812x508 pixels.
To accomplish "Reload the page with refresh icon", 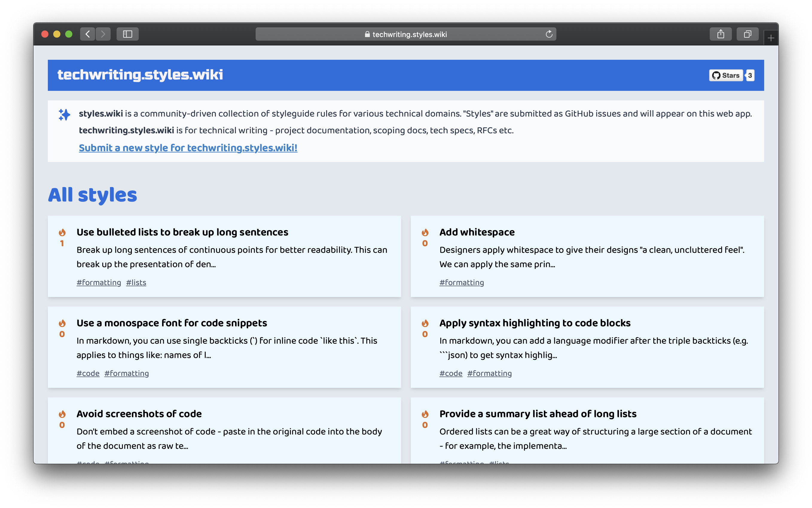I will point(549,34).
